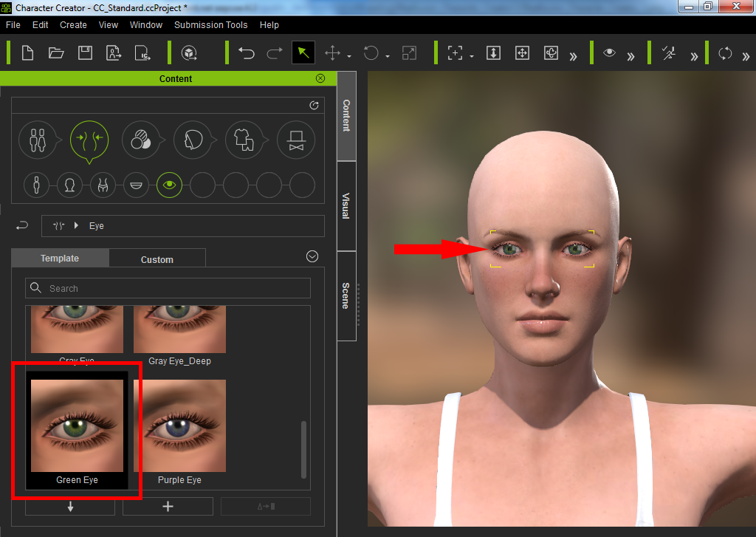Open the Accessory category hat and bowtie icon

click(296, 138)
